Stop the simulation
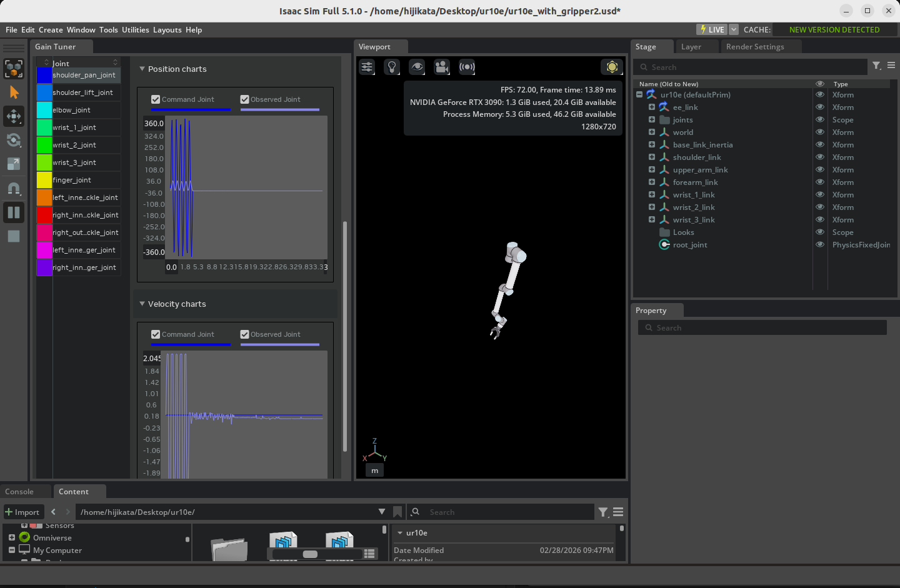The width and height of the screenshot is (900, 588). [14, 236]
